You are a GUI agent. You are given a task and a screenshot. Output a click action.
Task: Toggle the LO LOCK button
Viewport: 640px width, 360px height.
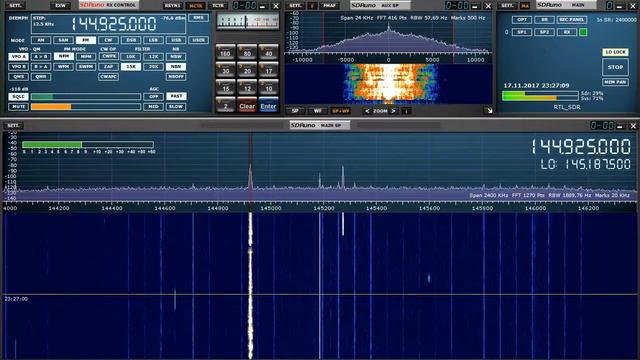(615, 52)
